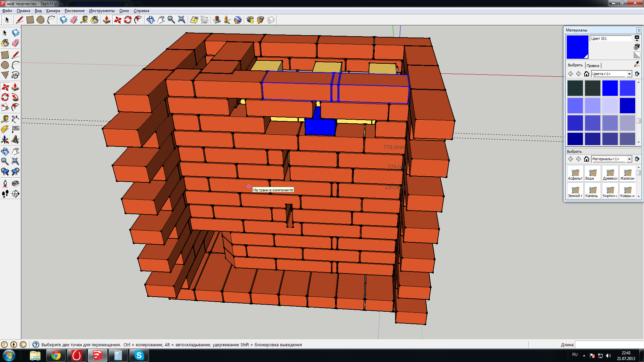
Task: Select the Eraser tool in left toolbar
Action: [15, 43]
